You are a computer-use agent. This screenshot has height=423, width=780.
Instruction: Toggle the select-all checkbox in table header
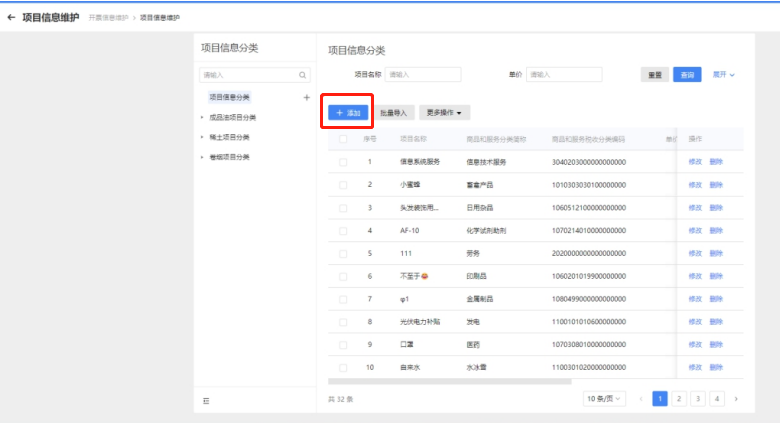coord(343,139)
